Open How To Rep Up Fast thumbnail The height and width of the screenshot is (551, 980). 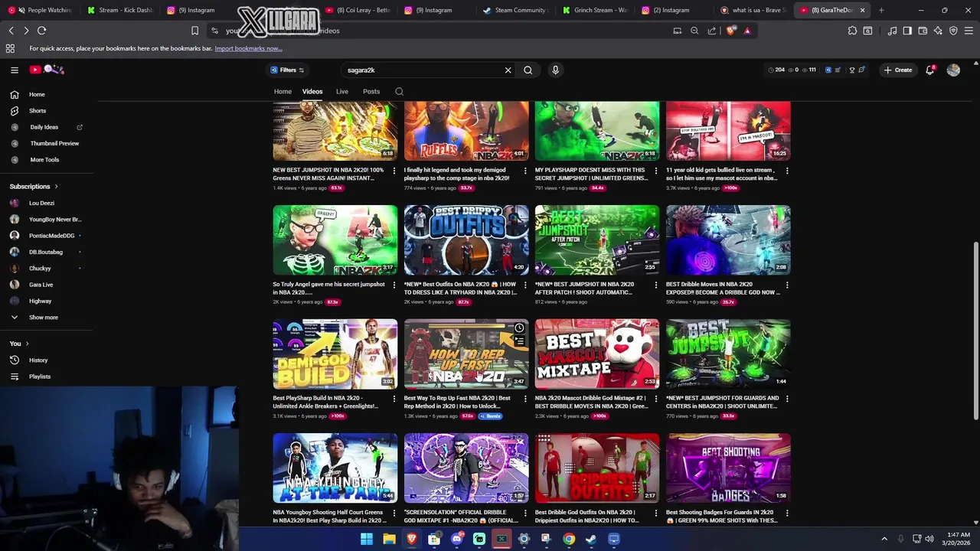[466, 354]
